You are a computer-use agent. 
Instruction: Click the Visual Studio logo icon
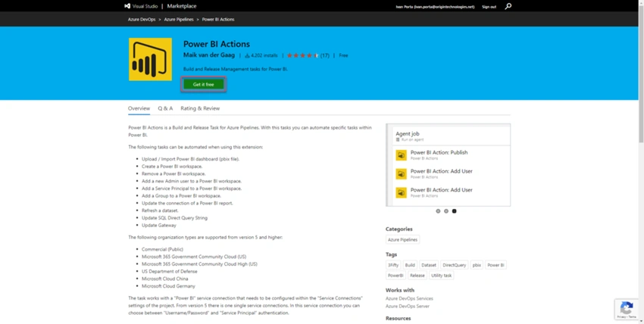[127, 6]
